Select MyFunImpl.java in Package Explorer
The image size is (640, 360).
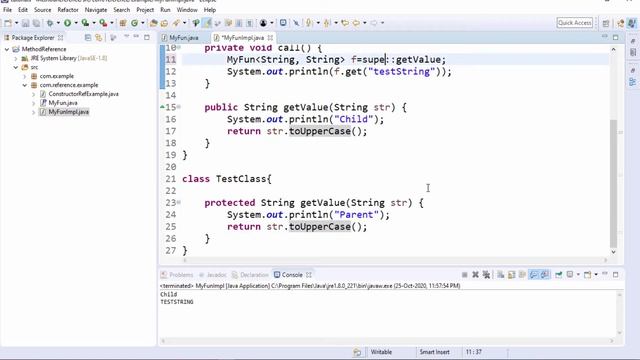tap(69, 112)
